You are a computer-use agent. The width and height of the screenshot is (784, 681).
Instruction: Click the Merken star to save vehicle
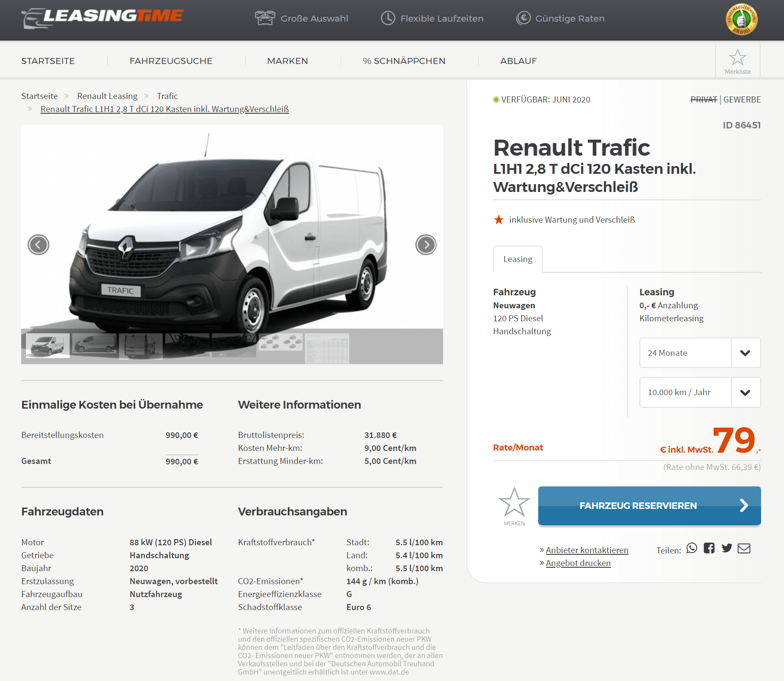click(x=514, y=502)
